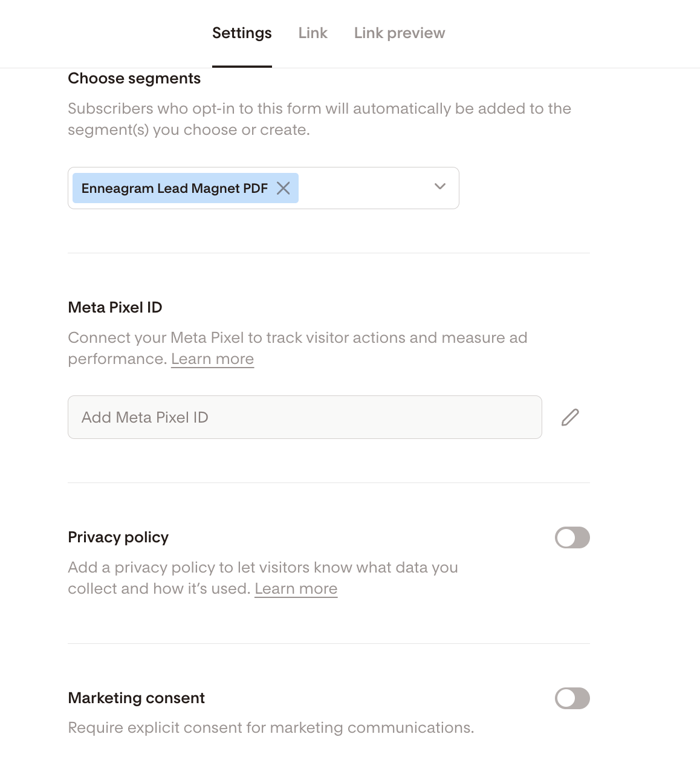Switch to the Link tab
The width and height of the screenshot is (700, 763).
point(313,33)
